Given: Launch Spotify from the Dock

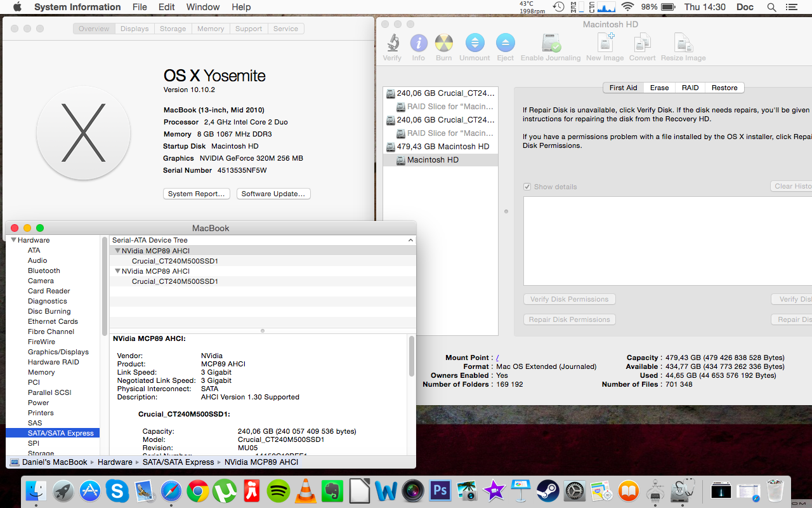Looking at the screenshot, I should tap(279, 490).
